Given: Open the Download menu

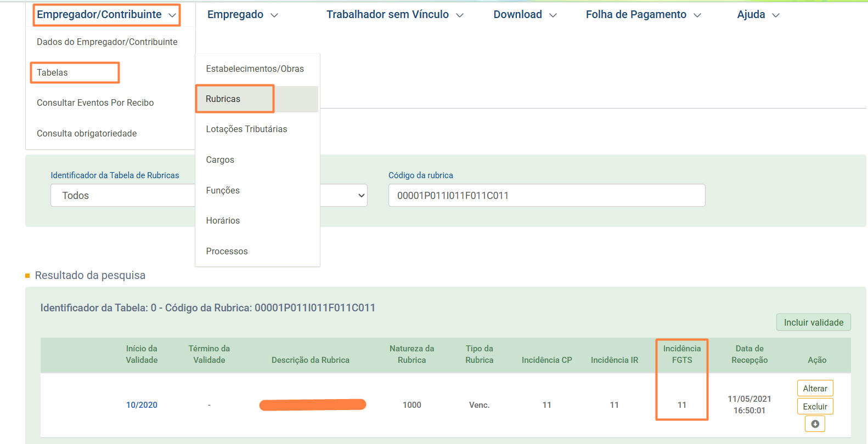Looking at the screenshot, I should [525, 15].
